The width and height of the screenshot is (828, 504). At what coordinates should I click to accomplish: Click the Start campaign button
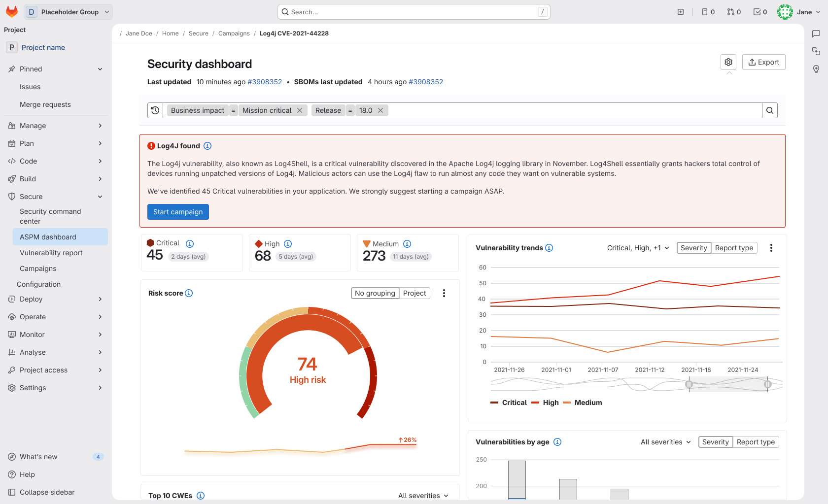pos(178,212)
